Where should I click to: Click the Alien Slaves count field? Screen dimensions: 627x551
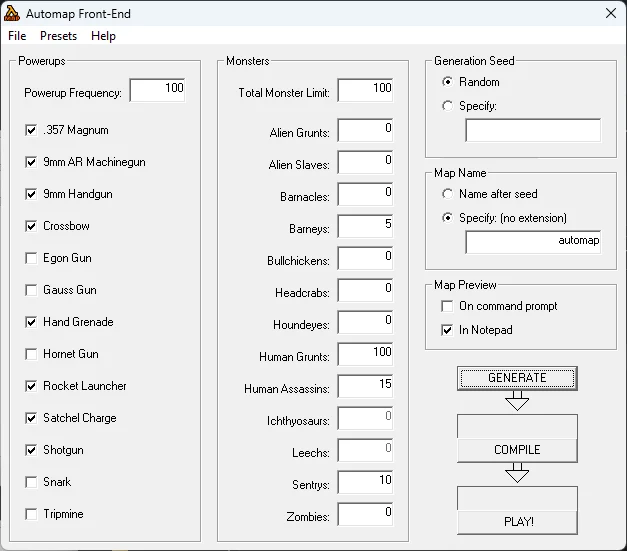click(x=365, y=162)
